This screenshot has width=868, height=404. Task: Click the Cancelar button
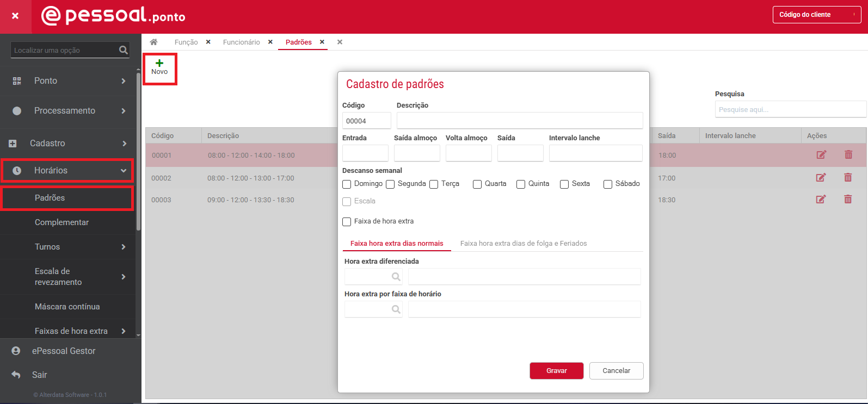pos(617,371)
